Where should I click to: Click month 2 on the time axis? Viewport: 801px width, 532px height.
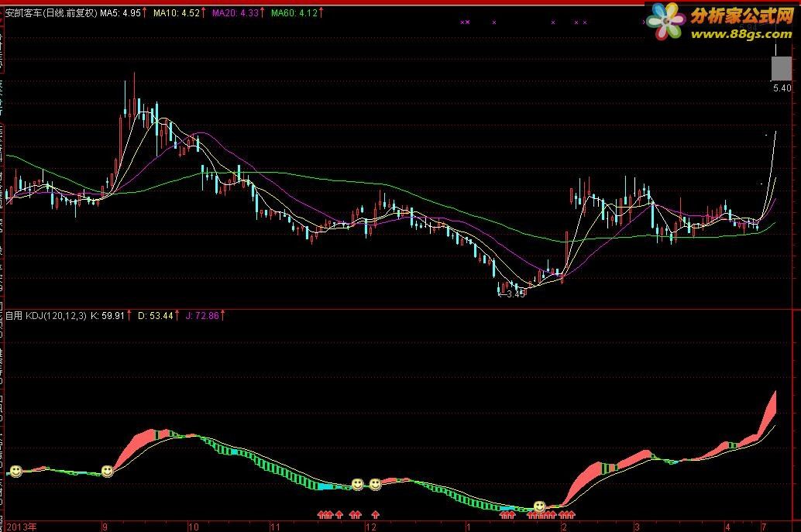coord(564,527)
